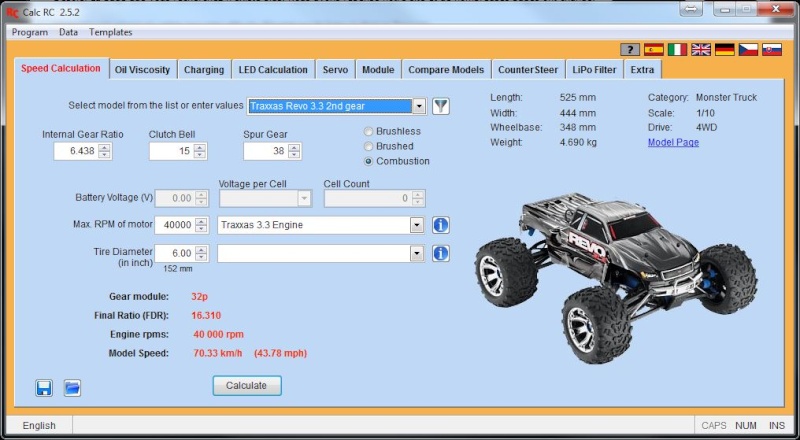This screenshot has width=800, height=440.
Task: Increase Tire Diameter with up arrow
Action: (x=202, y=250)
